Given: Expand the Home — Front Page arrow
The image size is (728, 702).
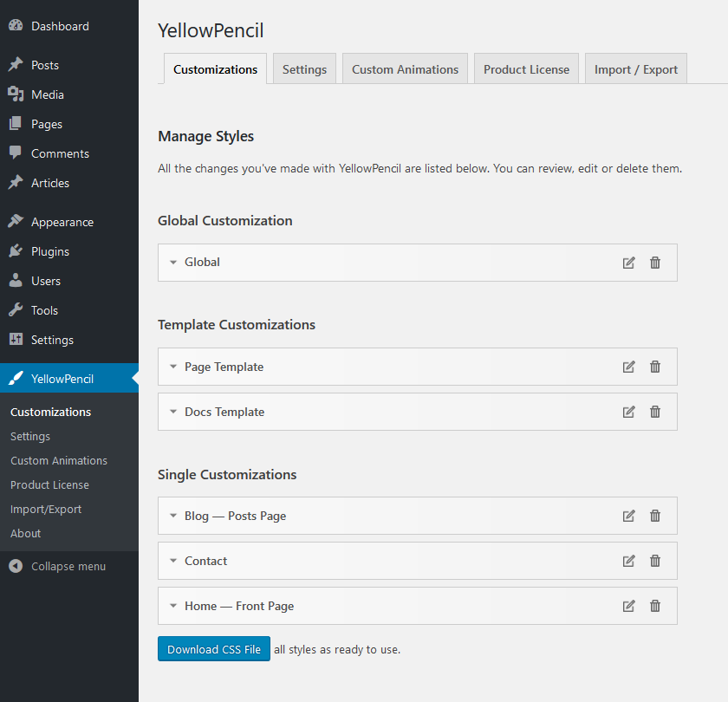Looking at the screenshot, I should [x=173, y=606].
